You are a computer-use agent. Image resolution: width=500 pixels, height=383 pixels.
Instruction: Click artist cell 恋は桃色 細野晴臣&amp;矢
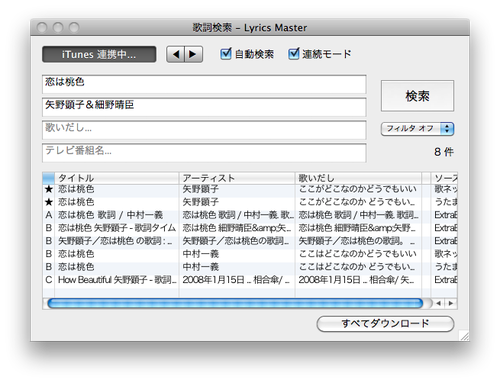tap(237, 228)
